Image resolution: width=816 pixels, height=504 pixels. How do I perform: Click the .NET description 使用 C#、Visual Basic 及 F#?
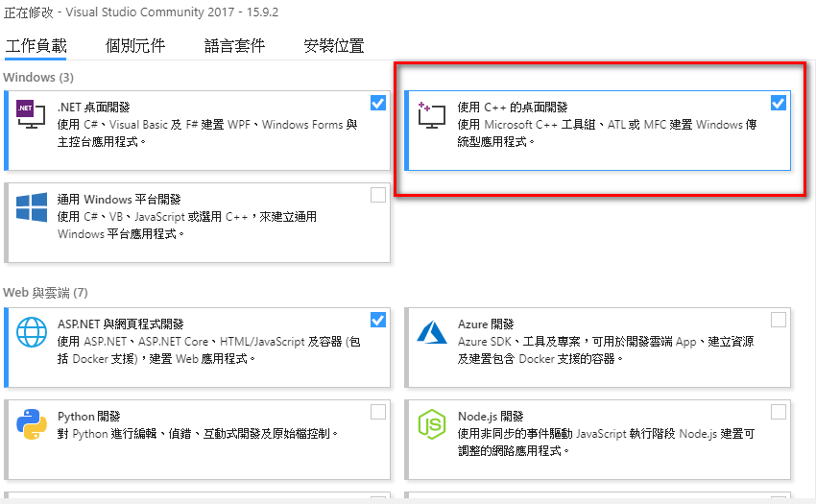(207, 132)
